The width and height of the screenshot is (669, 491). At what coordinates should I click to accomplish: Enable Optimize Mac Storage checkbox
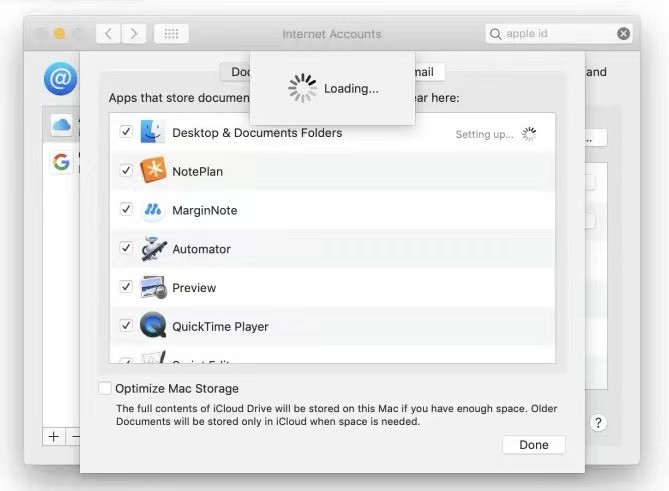(105, 388)
